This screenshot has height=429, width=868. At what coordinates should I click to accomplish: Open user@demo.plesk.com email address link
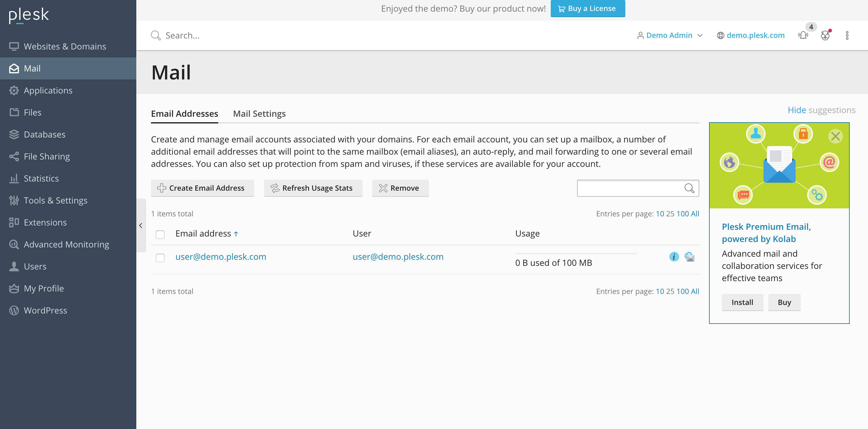(x=221, y=257)
